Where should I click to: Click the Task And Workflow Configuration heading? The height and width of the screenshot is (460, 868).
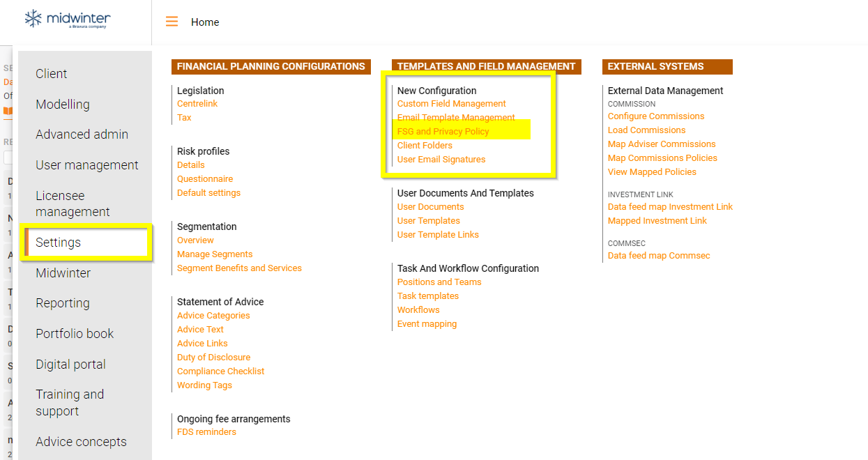[x=468, y=268]
